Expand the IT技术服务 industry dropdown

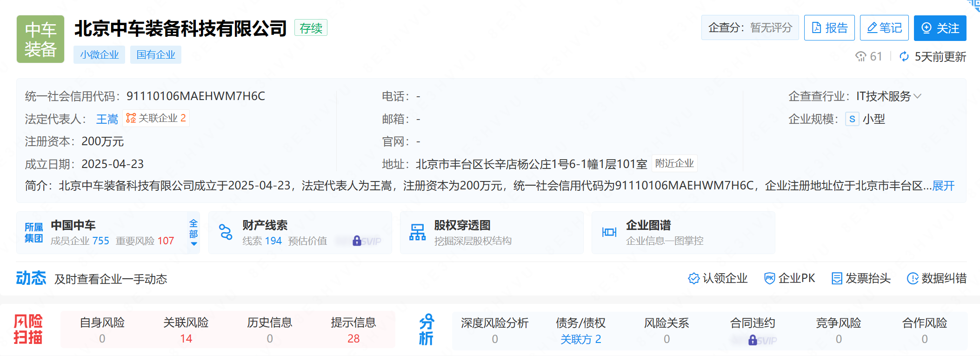pos(917,96)
